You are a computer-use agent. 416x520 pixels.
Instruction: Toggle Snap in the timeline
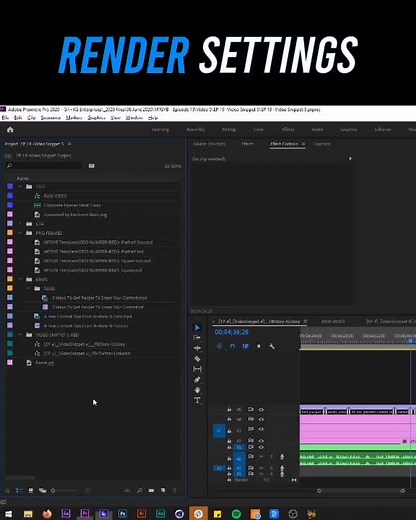click(x=232, y=346)
